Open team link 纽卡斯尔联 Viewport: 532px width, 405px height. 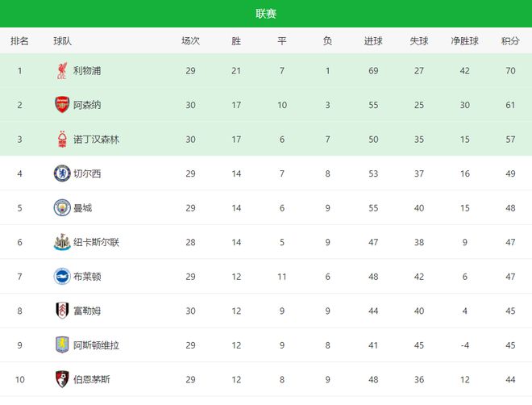(x=97, y=242)
